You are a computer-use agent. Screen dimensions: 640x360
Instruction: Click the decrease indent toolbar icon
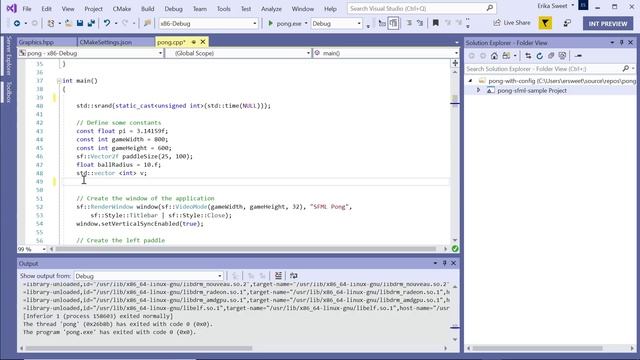click(409, 23)
